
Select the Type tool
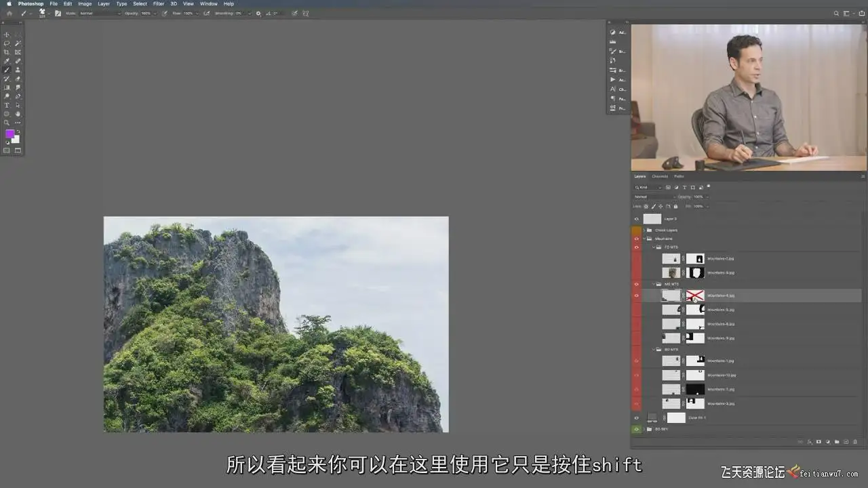(x=7, y=105)
